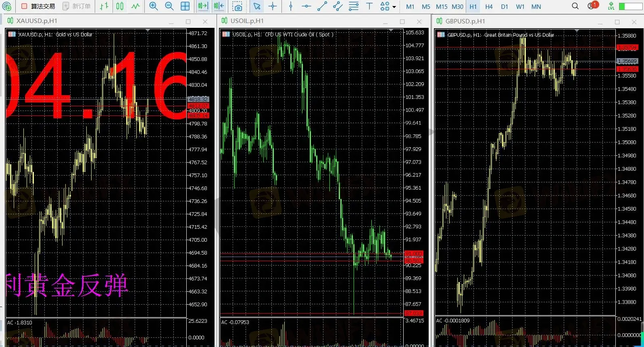Image resolution: width=644 pixels, height=347 pixels.
Task: Switch timeframe to MN
Action: pos(536,6)
